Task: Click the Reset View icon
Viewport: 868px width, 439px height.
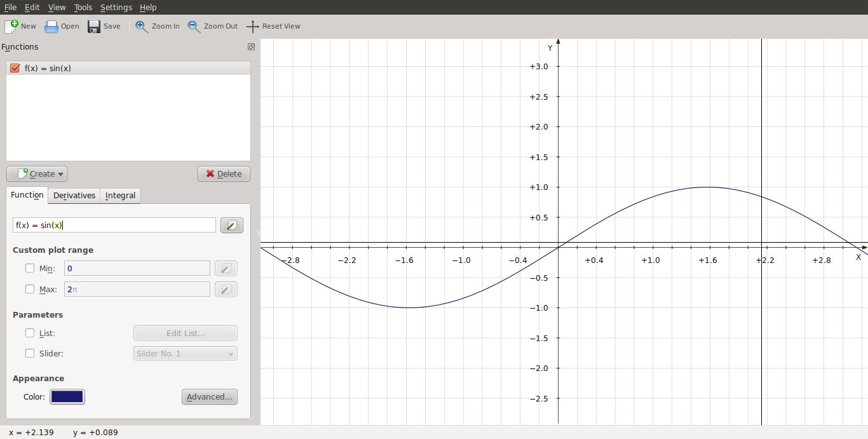Action: [x=252, y=26]
